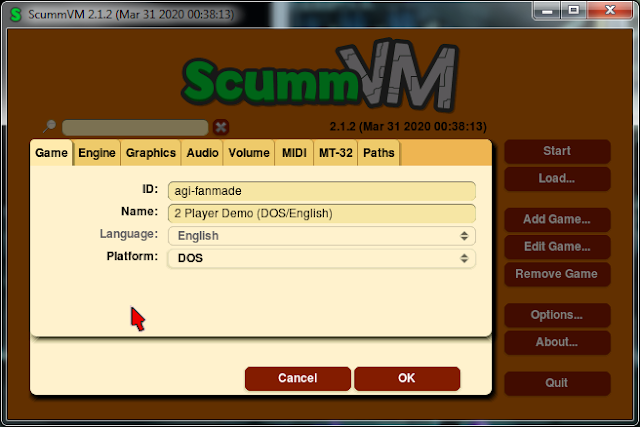The image size is (640, 427).
Task: Open the Language dropdown showing English
Action: coord(322,236)
